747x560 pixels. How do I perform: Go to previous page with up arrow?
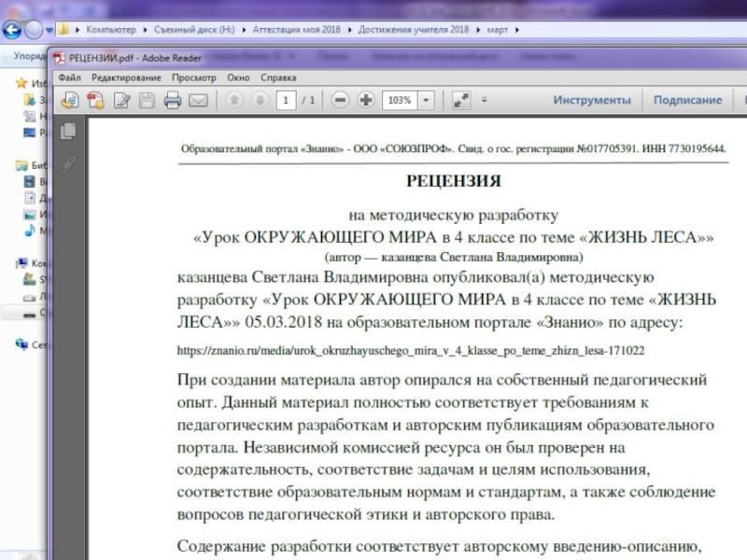(234, 100)
